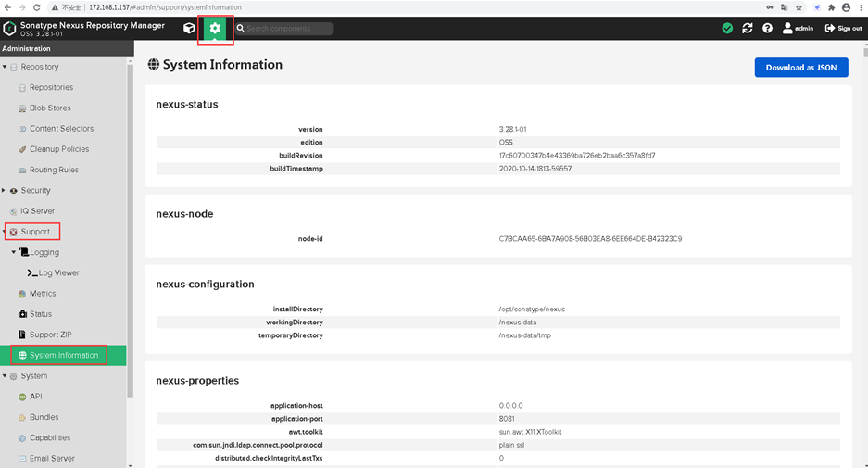Click the buildRevision hash value

click(577, 156)
